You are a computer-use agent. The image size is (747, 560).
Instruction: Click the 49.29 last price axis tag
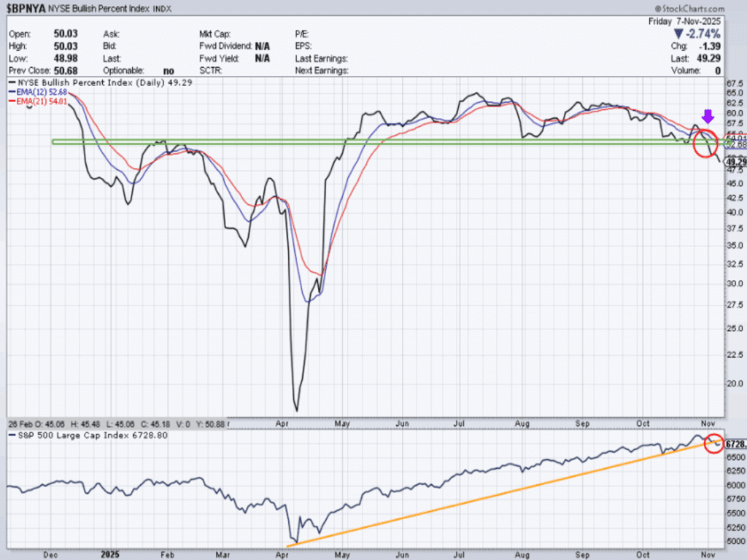point(735,162)
